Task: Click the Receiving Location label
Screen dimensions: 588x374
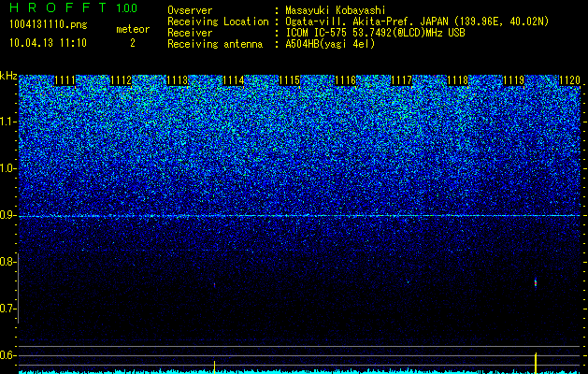Action: pyautogui.click(x=218, y=22)
